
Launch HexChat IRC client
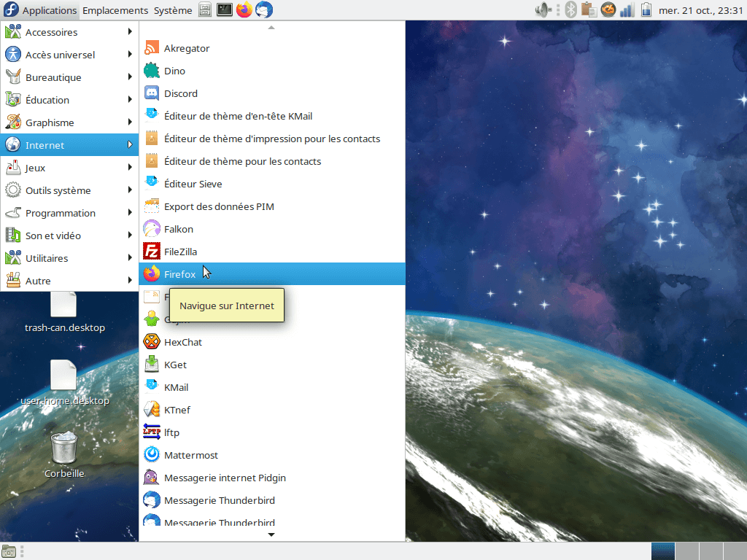[272, 343]
